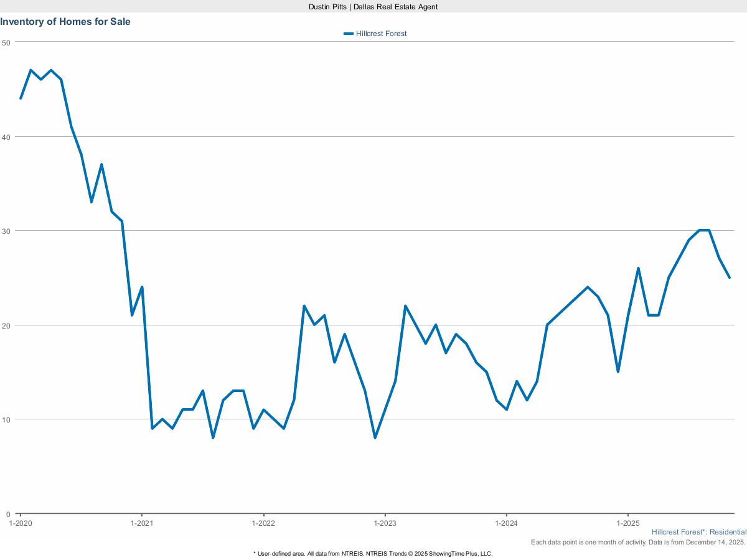Screen dimensions: 747x560
Task: Select the 1-2025 x-axis label
Action: click(627, 523)
